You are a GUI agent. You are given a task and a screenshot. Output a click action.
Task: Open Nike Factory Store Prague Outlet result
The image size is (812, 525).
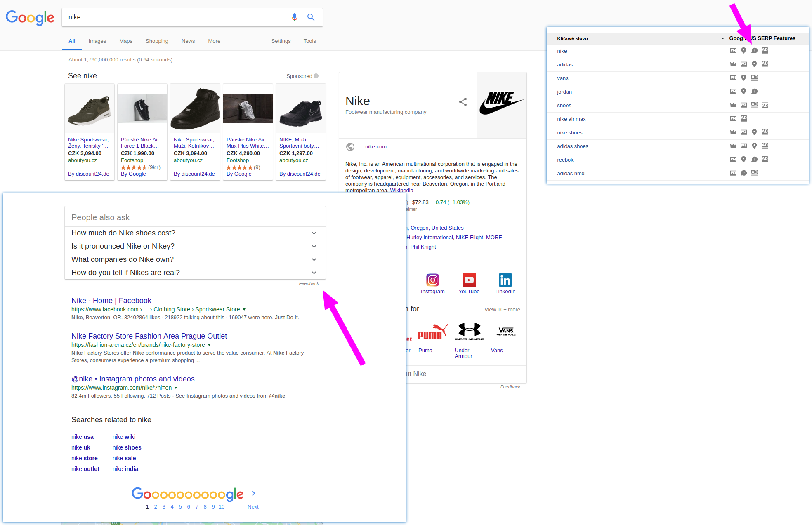(x=149, y=336)
